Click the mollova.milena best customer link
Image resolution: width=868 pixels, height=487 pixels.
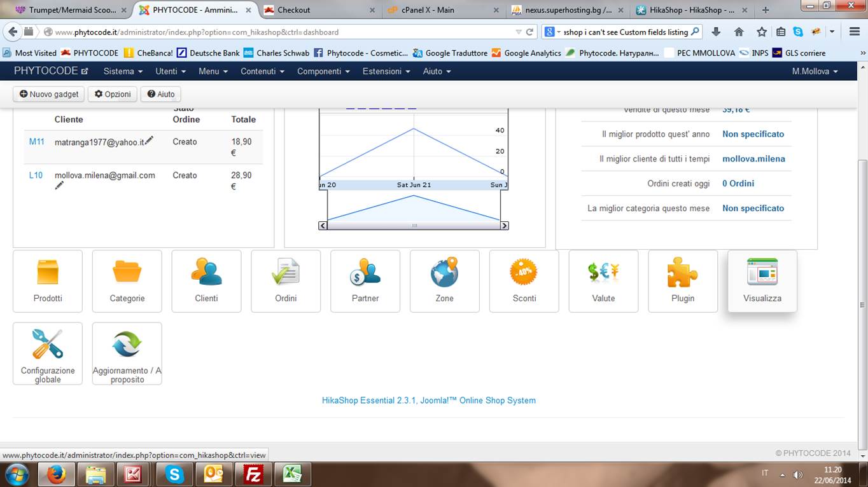point(753,159)
